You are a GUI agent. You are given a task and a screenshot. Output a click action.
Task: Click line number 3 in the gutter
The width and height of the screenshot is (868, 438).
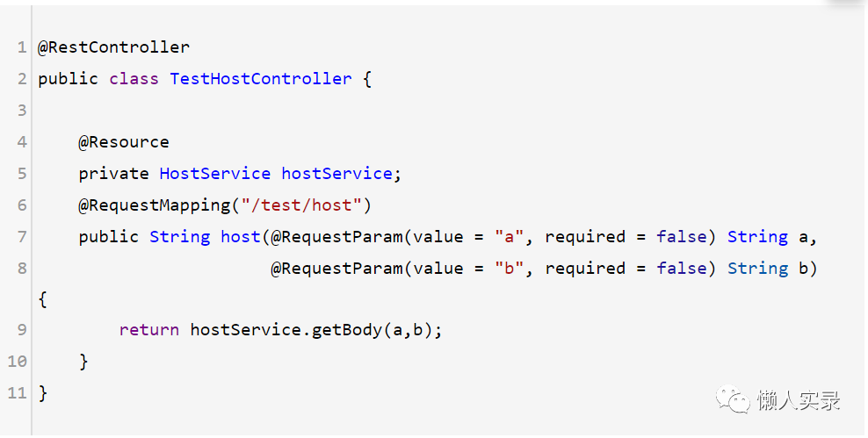[22, 110]
